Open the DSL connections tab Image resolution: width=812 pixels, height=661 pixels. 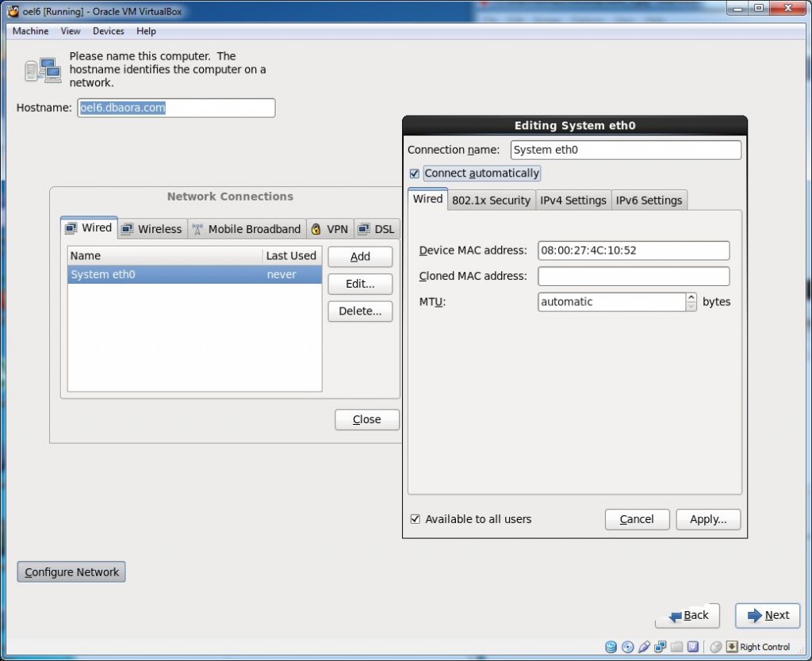click(377, 229)
